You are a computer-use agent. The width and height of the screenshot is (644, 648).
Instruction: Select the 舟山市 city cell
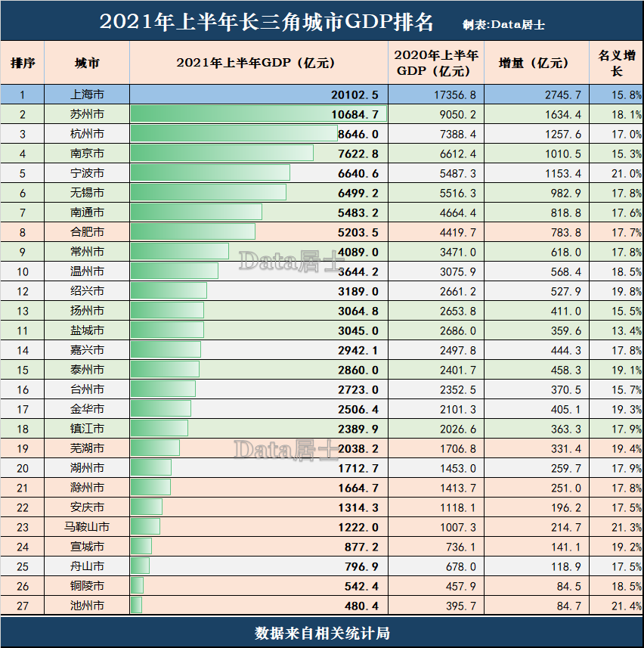pyautogui.click(x=87, y=566)
